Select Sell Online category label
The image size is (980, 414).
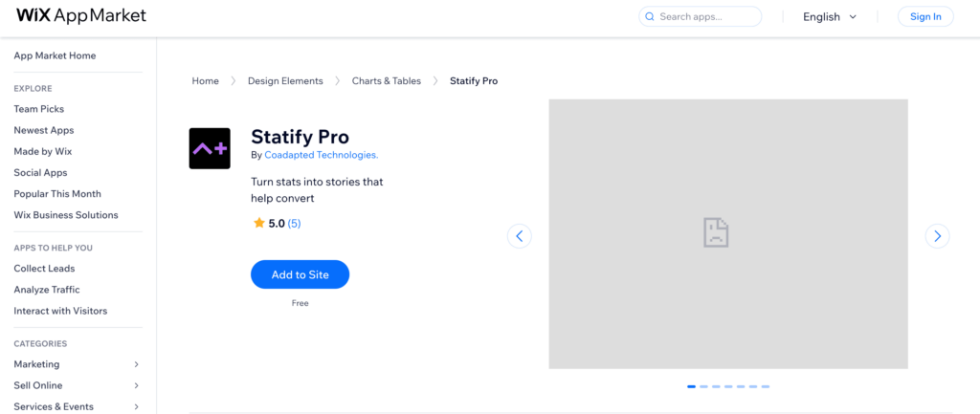[38, 385]
